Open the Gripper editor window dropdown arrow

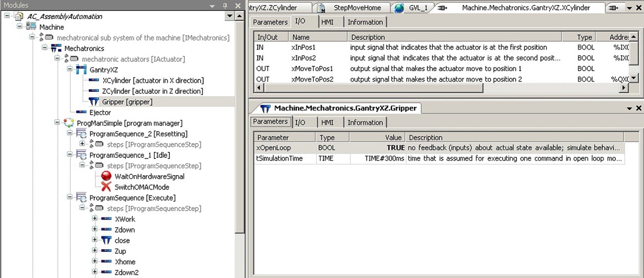(629, 108)
